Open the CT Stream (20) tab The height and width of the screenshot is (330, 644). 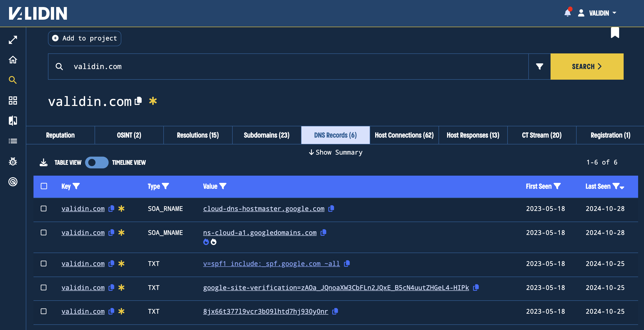(x=542, y=135)
